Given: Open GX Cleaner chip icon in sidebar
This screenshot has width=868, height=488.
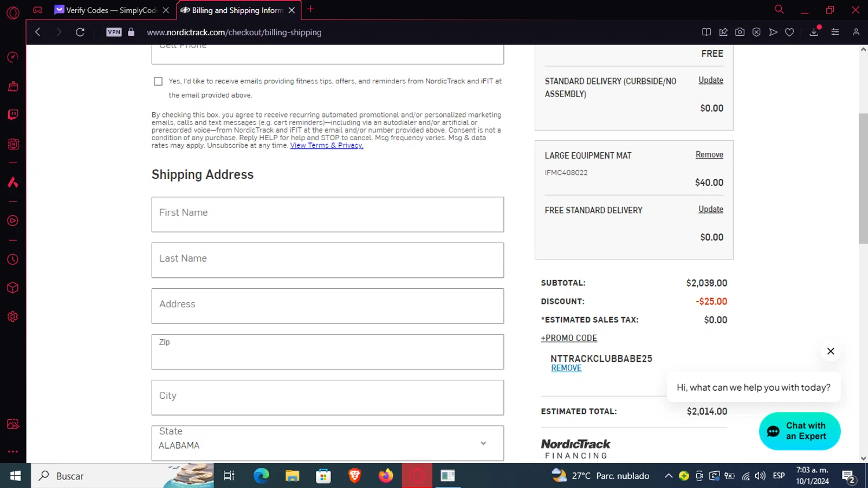Looking at the screenshot, I should point(13,144).
